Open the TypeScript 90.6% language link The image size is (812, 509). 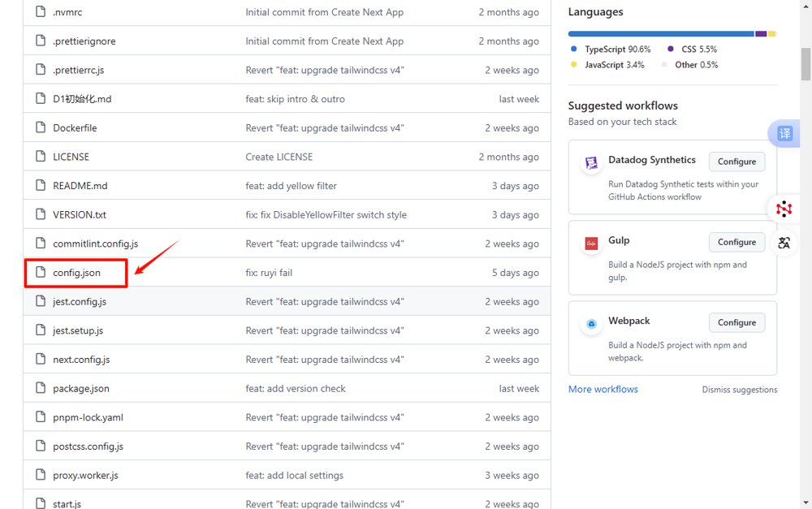(616, 50)
